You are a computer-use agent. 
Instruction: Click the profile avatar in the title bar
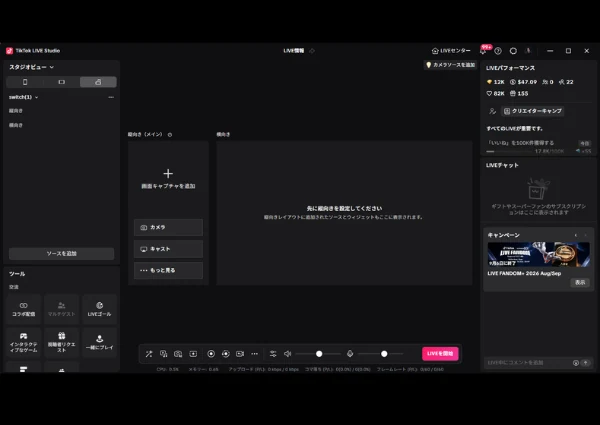click(528, 50)
